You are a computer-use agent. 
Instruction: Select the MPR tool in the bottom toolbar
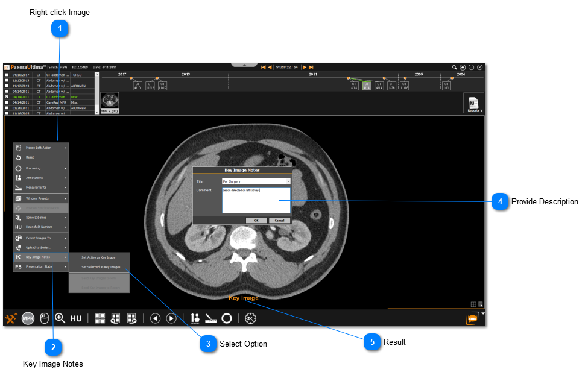pos(28,318)
